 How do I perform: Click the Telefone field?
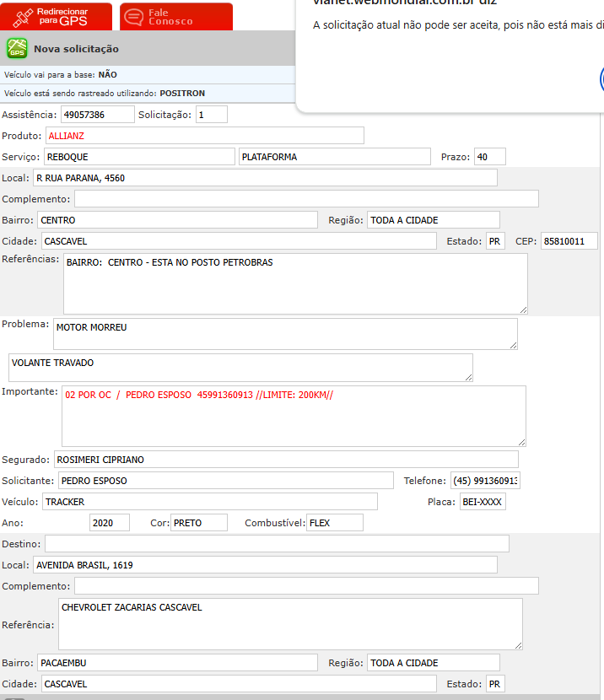tap(485, 481)
